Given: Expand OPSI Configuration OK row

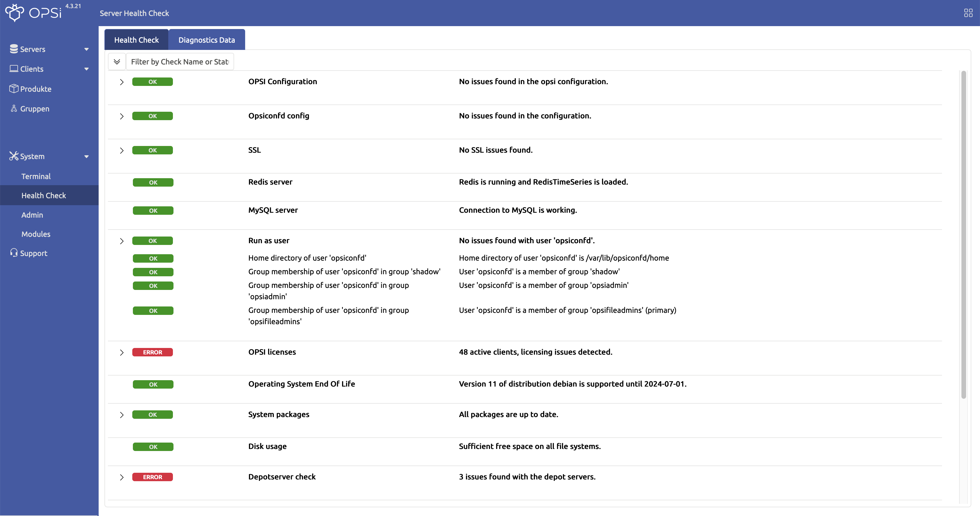Looking at the screenshot, I should click(x=122, y=82).
